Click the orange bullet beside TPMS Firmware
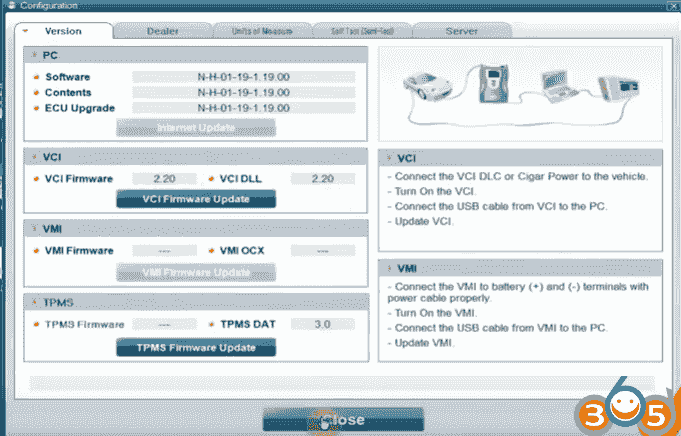Image resolution: width=681 pixels, height=436 pixels. tap(36, 325)
